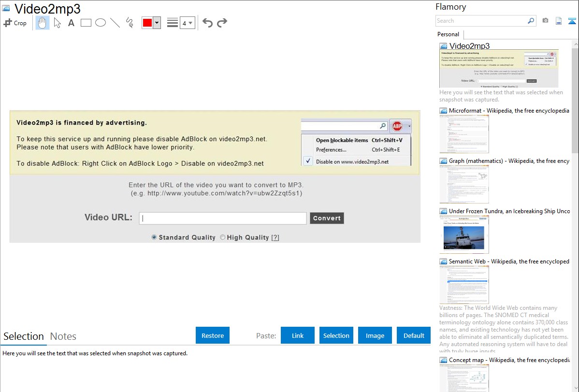Click the line thickness icon

click(x=173, y=23)
